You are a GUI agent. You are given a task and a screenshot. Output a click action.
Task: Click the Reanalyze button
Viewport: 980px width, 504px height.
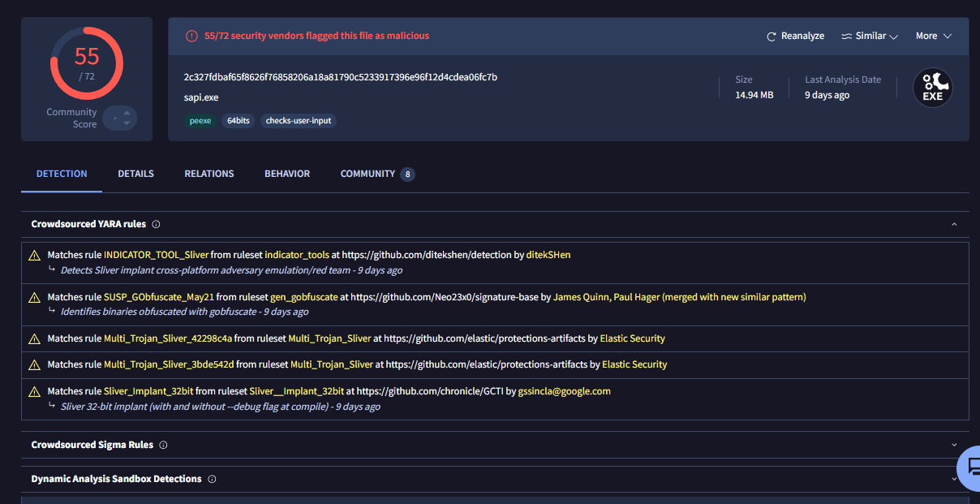[795, 36]
